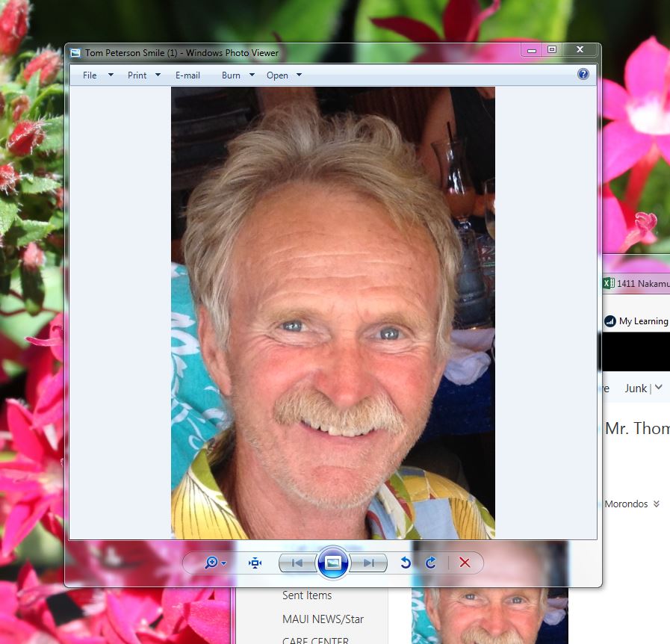This screenshot has width=670, height=644.
Task: Click the Junk button in the mail toolbar
Action: pos(636,388)
